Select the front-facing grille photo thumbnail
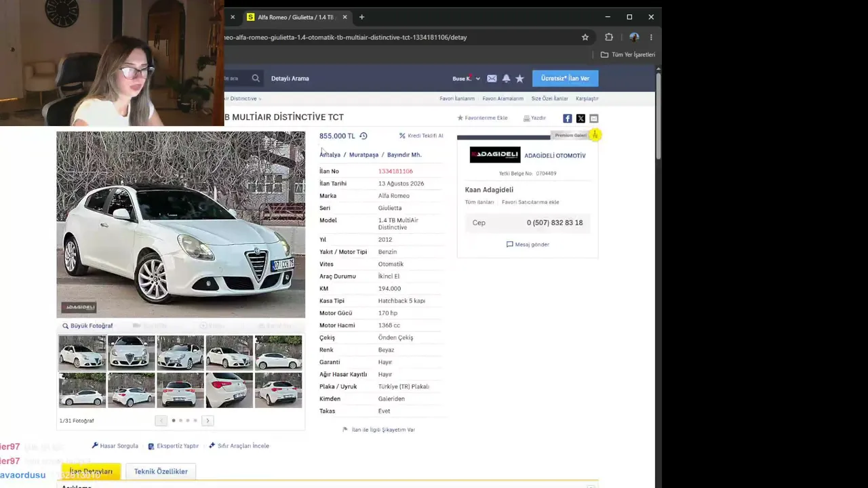This screenshot has width=868, height=488. (x=132, y=352)
